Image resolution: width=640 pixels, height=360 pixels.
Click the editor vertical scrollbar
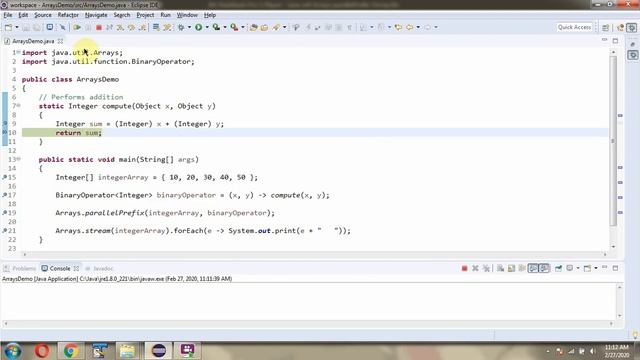tap(613, 141)
